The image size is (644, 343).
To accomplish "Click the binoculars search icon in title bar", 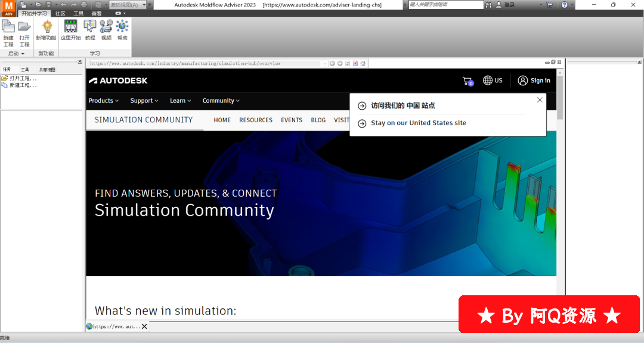I will (489, 5).
